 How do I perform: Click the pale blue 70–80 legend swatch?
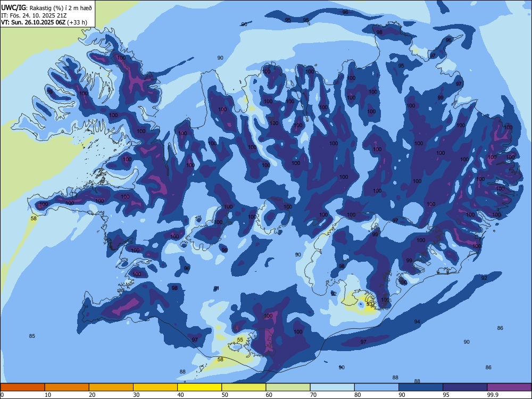332,387
